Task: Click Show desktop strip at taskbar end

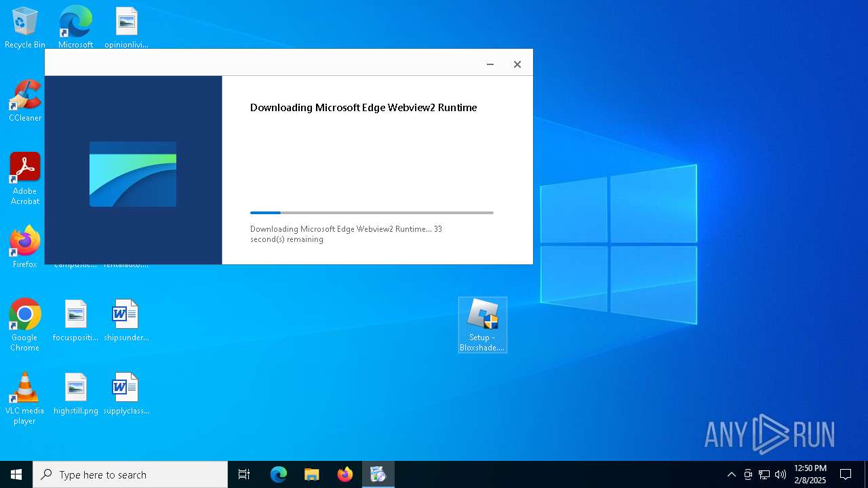Action: [x=866, y=474]
